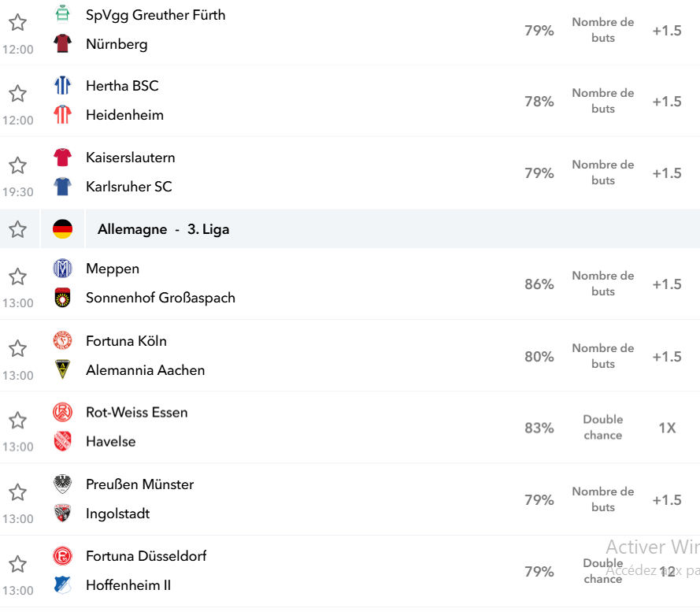
Task: Click the 83% probability for Rot-Weiss Essen
Action: [539, 428]
